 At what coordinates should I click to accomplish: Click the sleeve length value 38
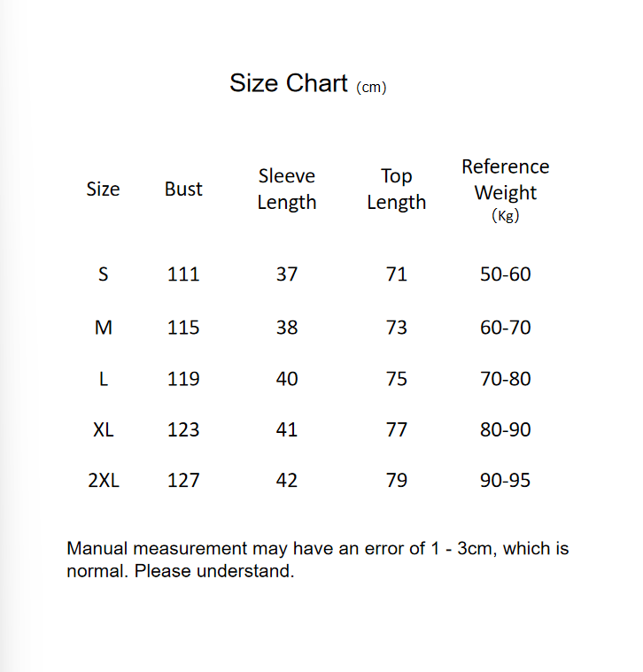coord(286,328)
